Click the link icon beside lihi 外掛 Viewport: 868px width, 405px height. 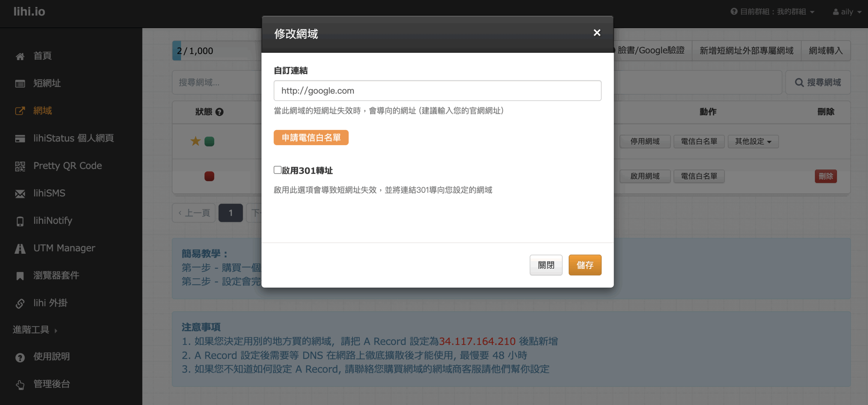tap(20, 303)
